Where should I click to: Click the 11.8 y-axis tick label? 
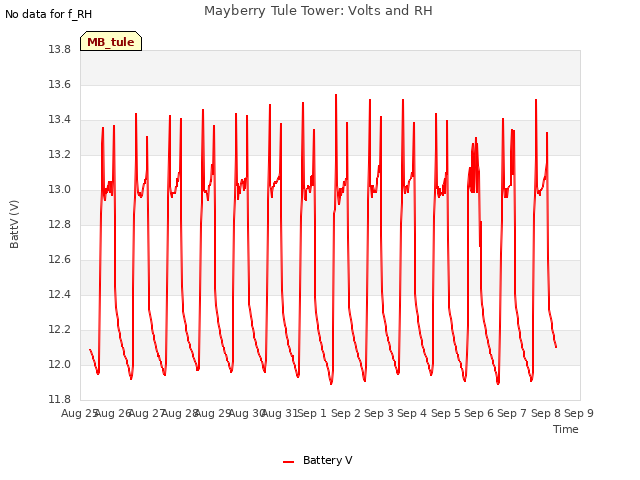60,400
